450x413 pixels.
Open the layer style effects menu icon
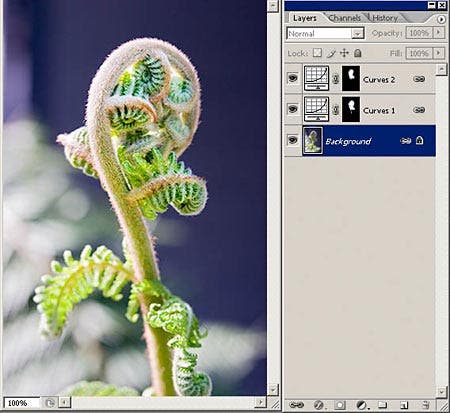point(319,405)
